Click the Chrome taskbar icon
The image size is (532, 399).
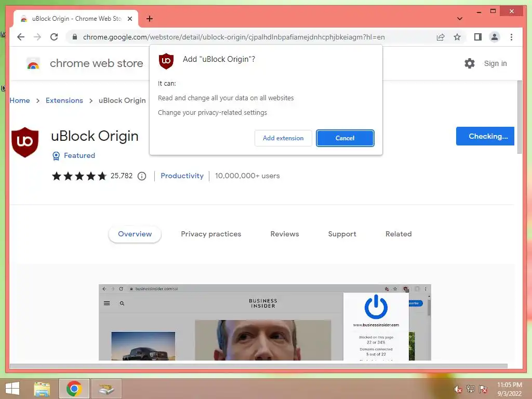coord(74,389)
